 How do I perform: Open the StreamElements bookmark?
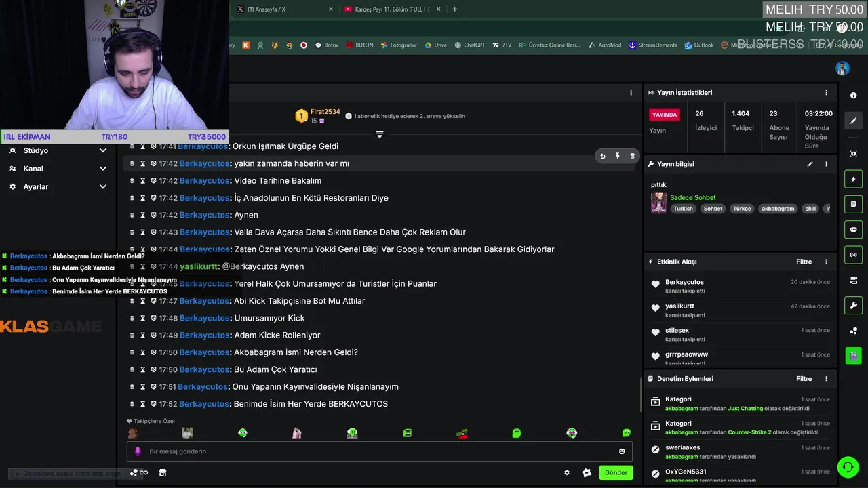click(x=653, y=45)
